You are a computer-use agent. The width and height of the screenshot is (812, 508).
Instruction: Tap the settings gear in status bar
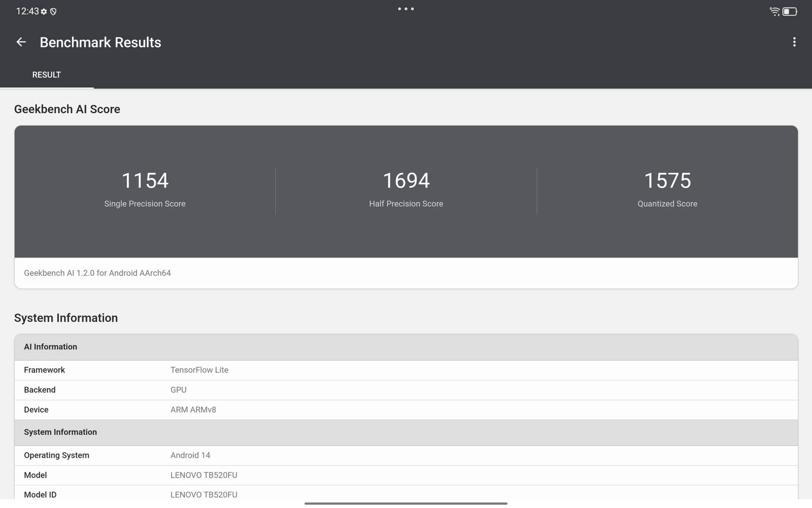44,12
